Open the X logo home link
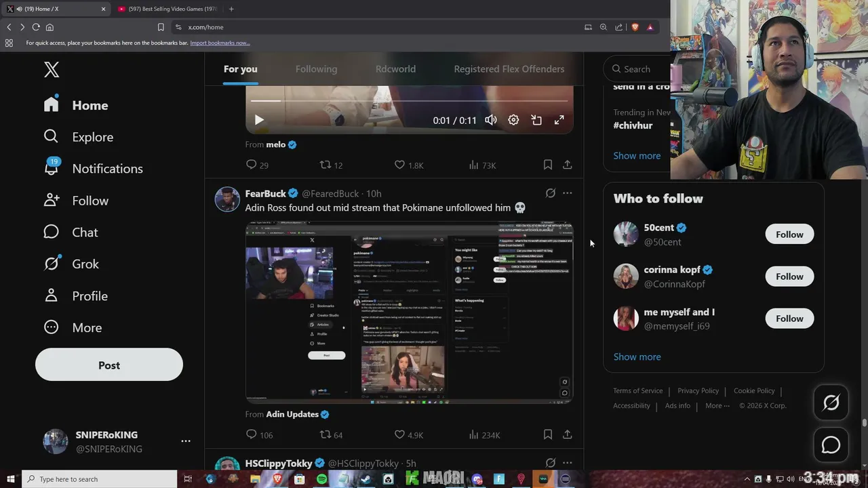 (52, 69)
